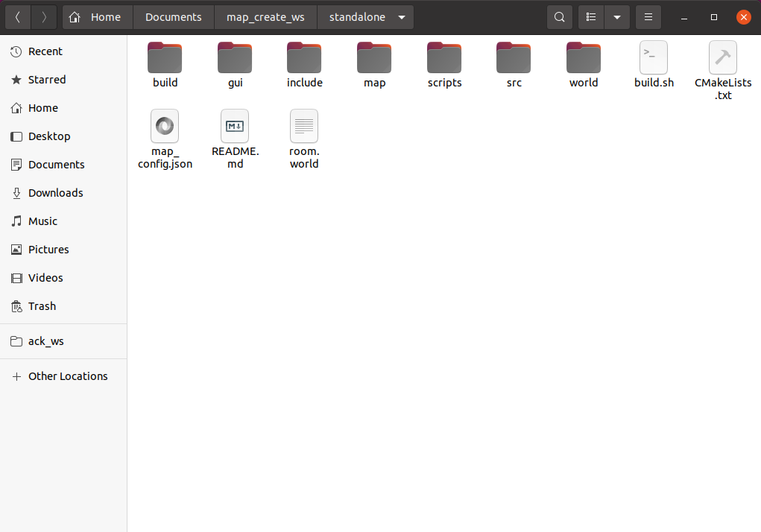Viewport: 761px width, 532px height.
Task: Open Recent in the sidebar
Action: tap(63, 51)
